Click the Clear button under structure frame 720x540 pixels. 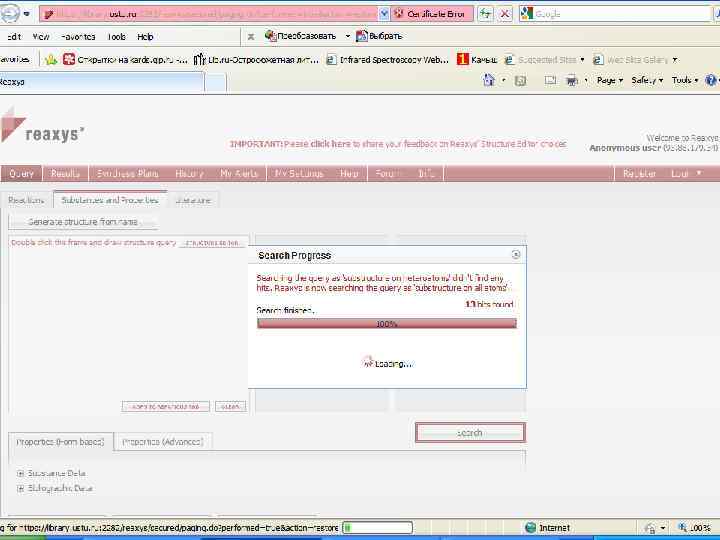click(x=231, y=406)
